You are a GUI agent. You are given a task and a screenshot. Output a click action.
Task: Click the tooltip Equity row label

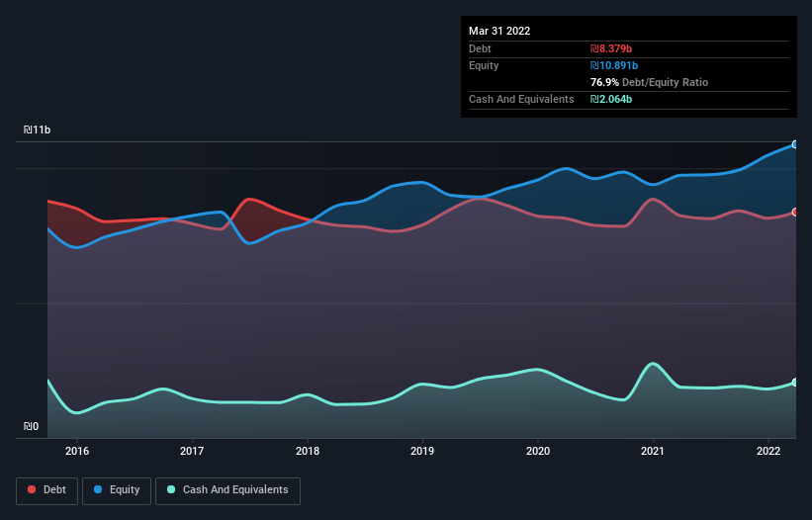484,65
